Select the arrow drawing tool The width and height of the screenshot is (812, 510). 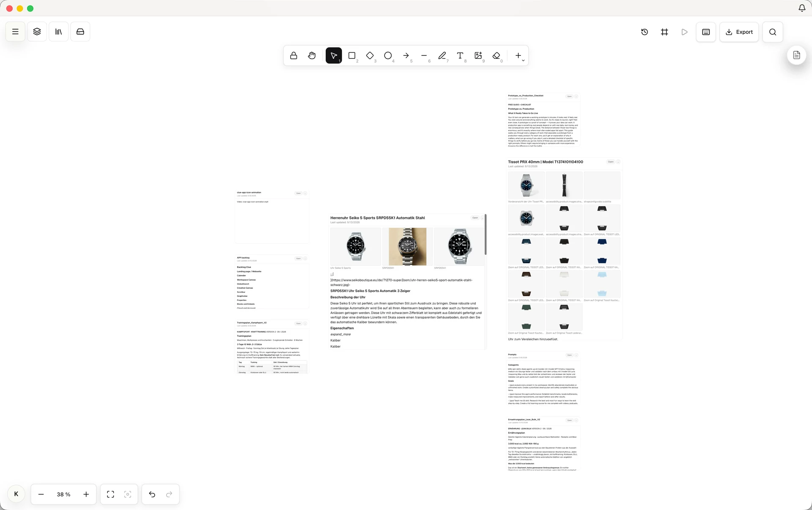[x=406, y=55]
